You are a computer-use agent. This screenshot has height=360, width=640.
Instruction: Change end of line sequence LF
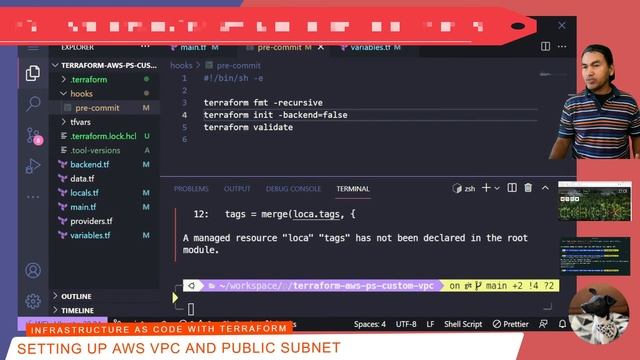(x=430, y=324)
